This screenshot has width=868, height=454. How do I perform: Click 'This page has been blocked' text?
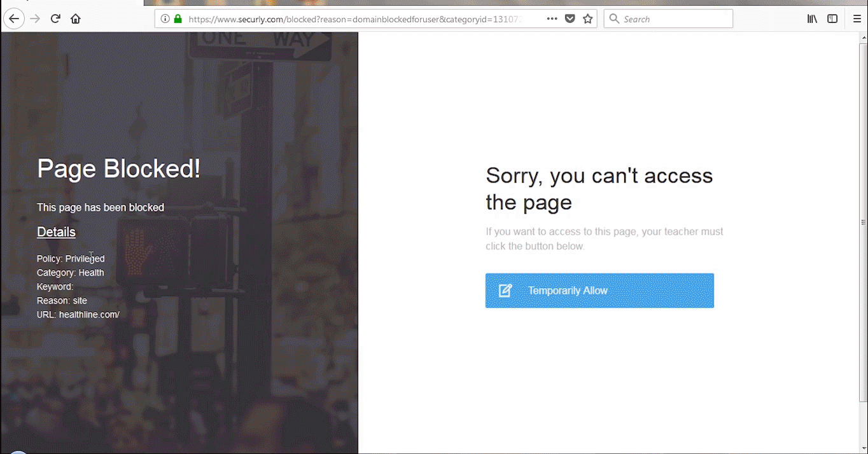[x=101, y=207]
